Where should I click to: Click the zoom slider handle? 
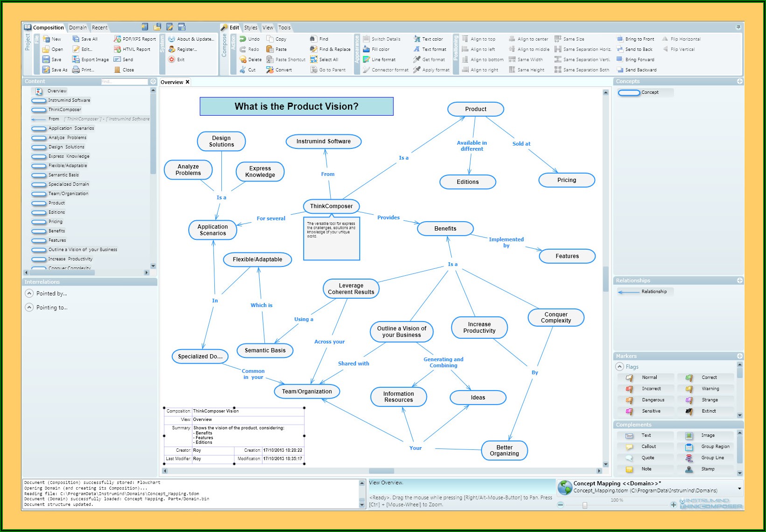click(584, 505)
